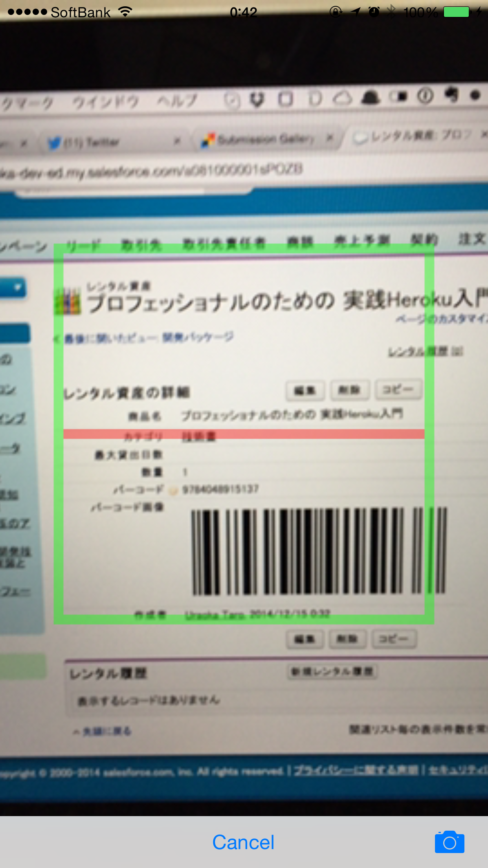Open the プライバシーに関する声明 footer link
The height and width of the screenshot is (868, 488).
pyautogui.click(x=356, y=770)
